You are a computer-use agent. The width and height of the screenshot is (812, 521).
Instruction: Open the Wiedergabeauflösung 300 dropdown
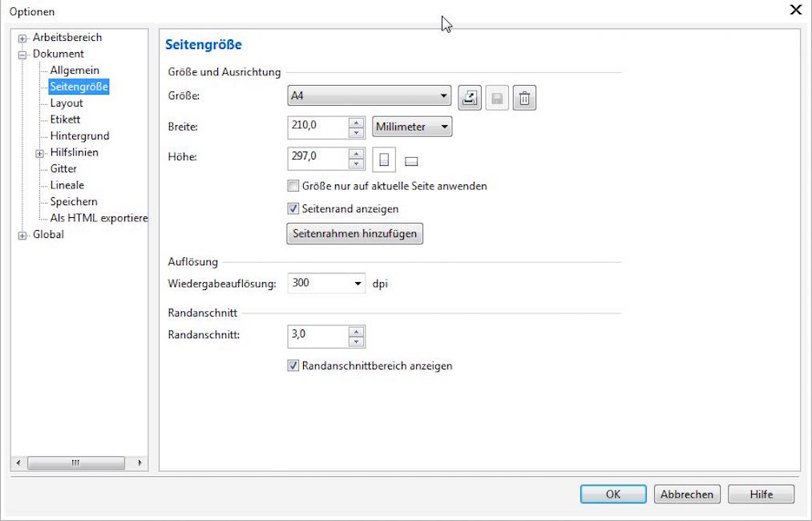pyautogui.click(x=358, y=284)
